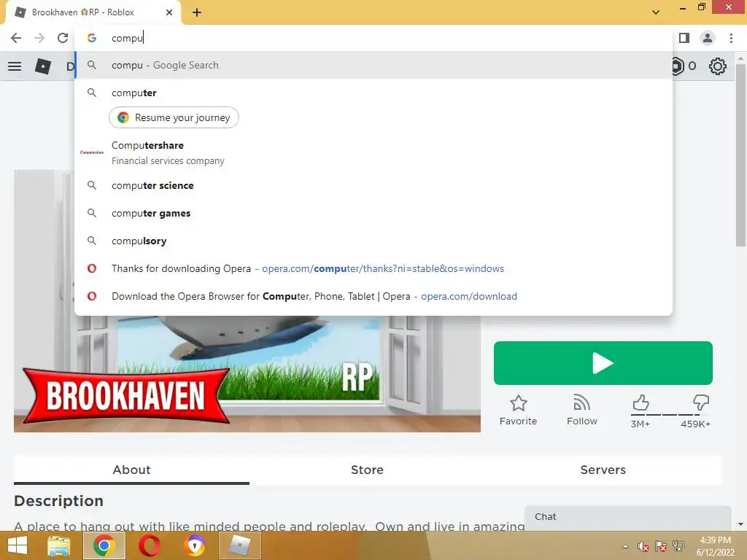Click the Roblox logo home icon

coord(43,66)
